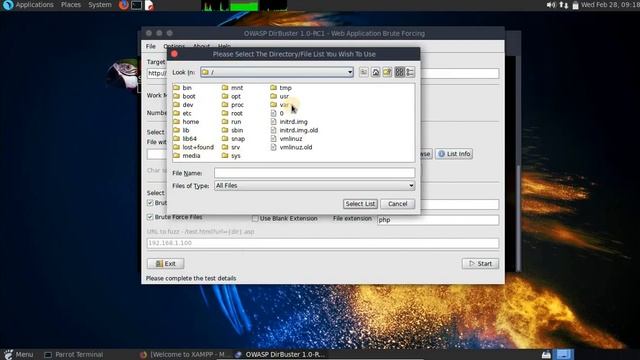Select the vmlinuz.old file

click(291, 147)
